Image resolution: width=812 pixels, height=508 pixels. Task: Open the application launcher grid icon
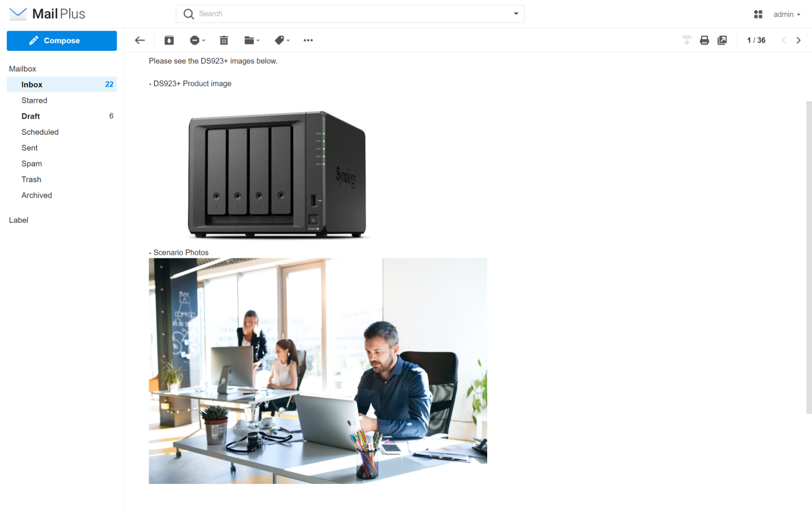757,13
